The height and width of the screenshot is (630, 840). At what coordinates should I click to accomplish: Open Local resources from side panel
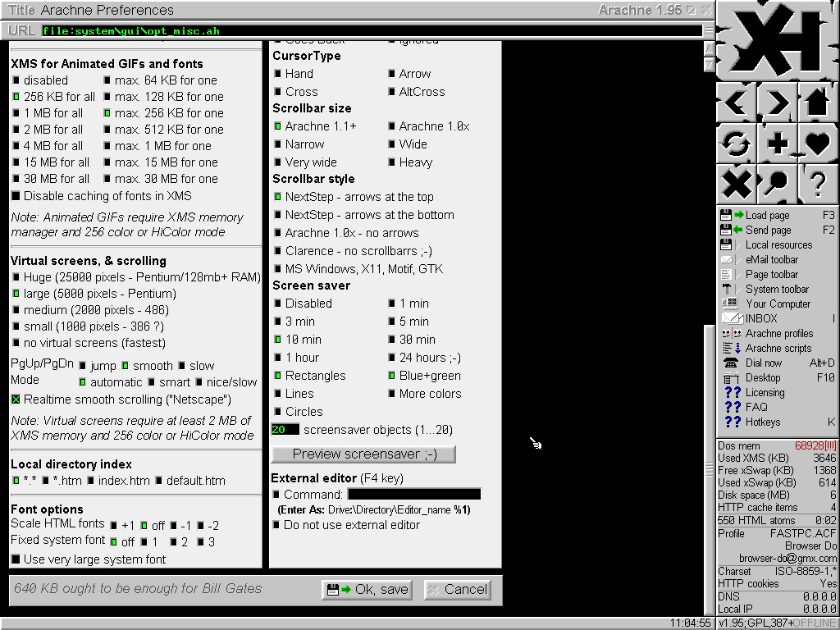tap(778, 244)
